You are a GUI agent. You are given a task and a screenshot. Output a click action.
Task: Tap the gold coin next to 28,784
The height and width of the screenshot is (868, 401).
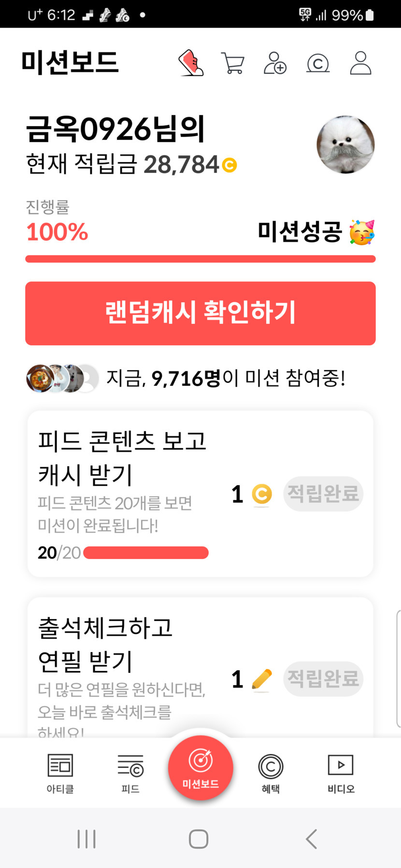point(229,165)
